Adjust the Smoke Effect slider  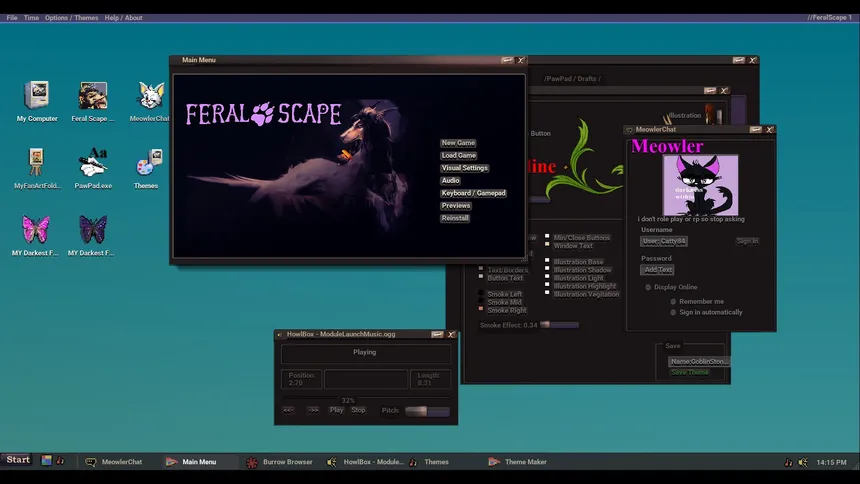coord(559,325)
